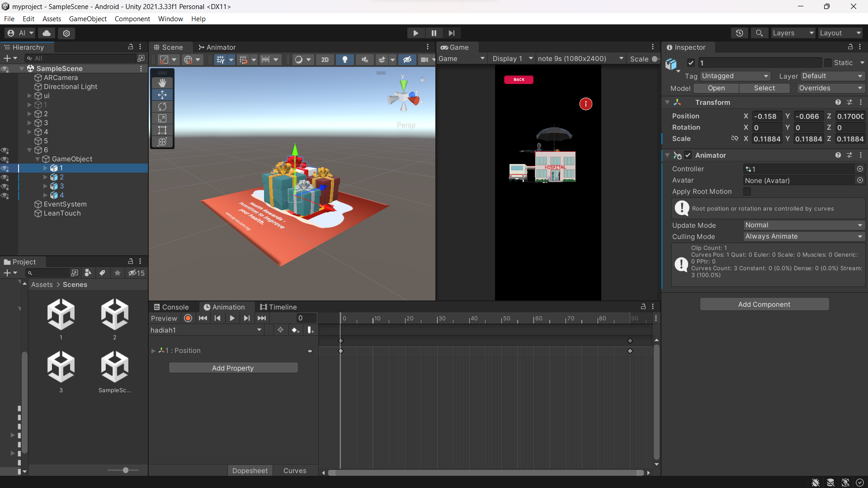
Task: Expand object 2 under GameObject
Action: [45, 177]
